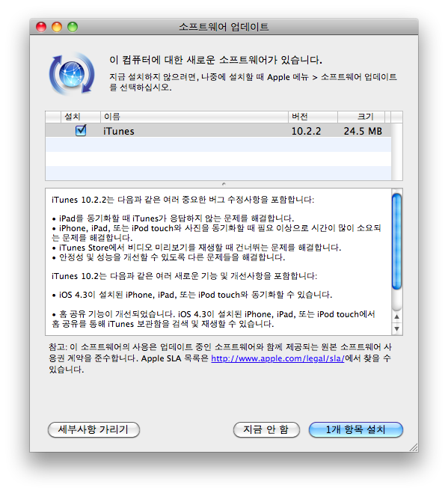Click the 크기 column header
This screenshot has height=493, width=448.
(x=361, y=117)
